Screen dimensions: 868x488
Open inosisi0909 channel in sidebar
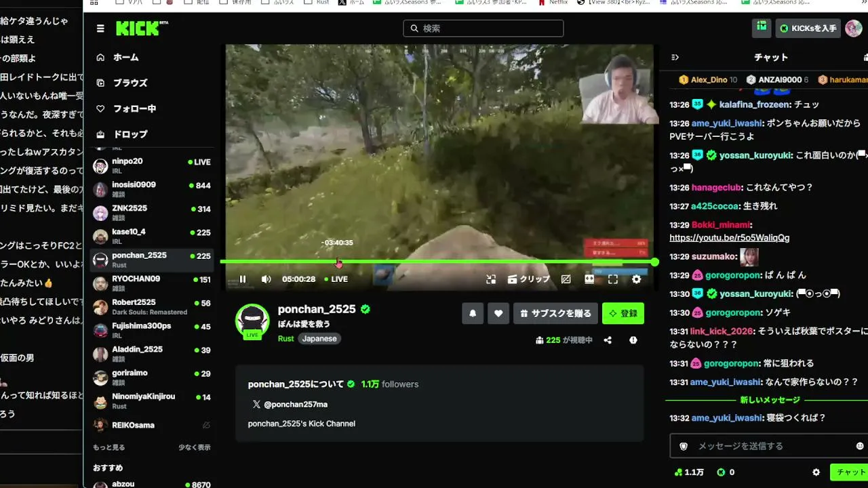point(152,189)
